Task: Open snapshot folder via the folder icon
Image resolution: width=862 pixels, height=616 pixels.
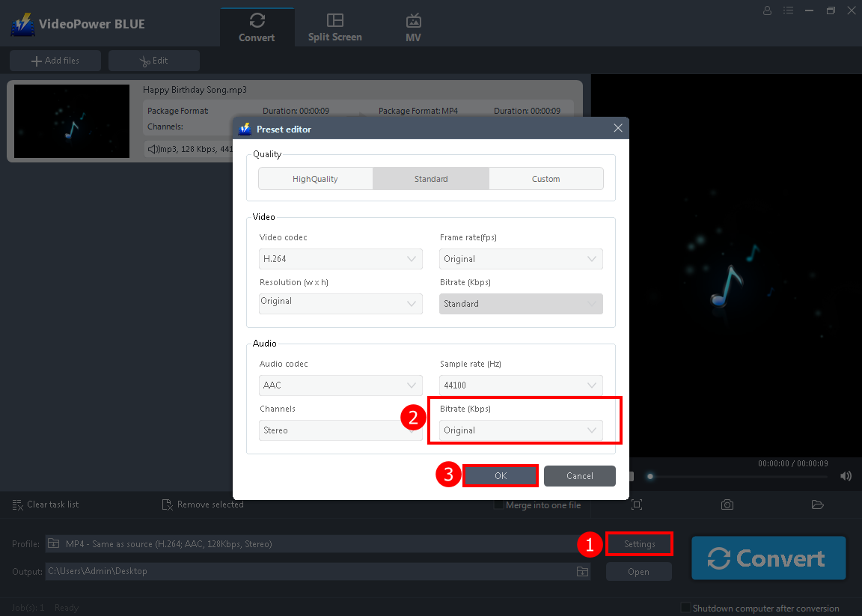Action: coord(817,504)
